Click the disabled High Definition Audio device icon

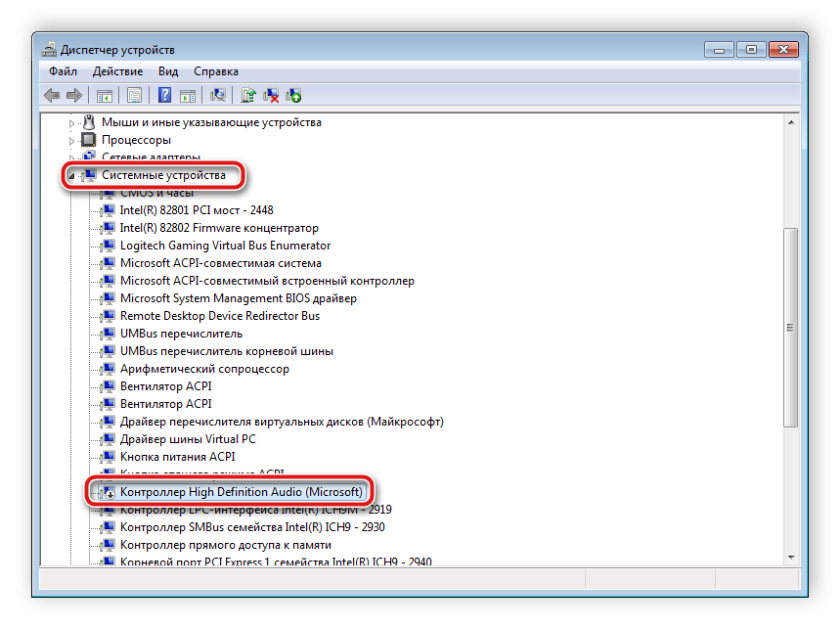(x=108, y=492)
